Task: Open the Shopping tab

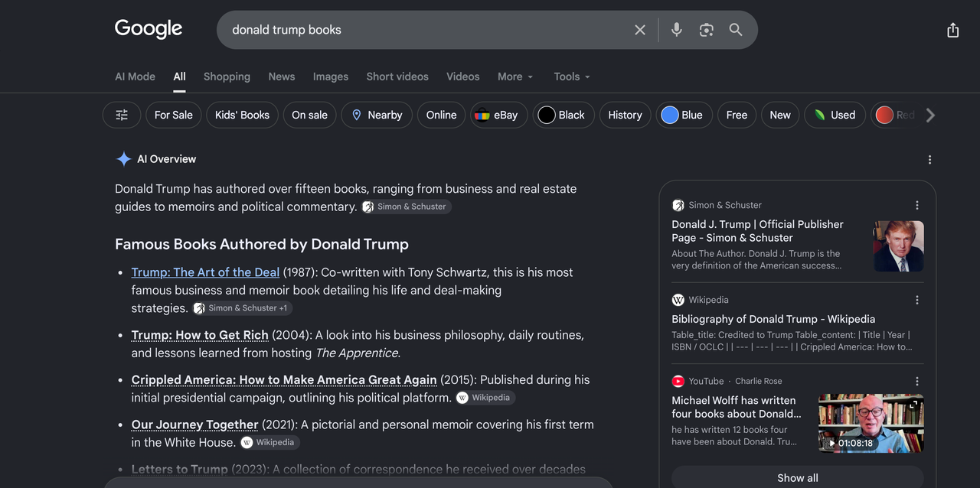Action: coord(227,76)
